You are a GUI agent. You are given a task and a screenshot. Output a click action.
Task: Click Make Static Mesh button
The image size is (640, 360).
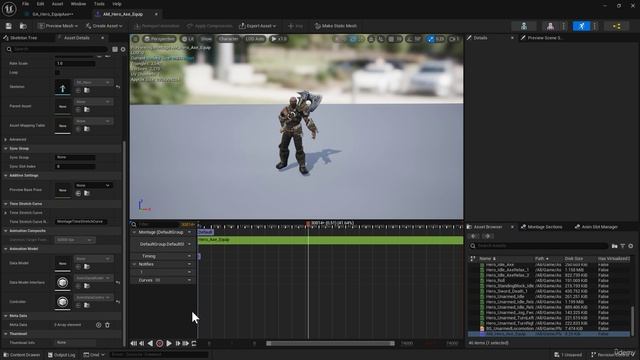[336, 26]
